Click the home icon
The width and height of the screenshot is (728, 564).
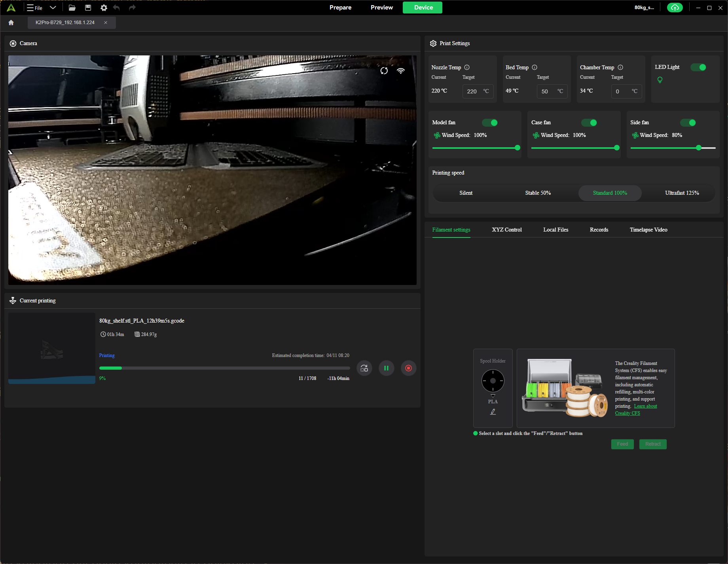click(11, 23)
